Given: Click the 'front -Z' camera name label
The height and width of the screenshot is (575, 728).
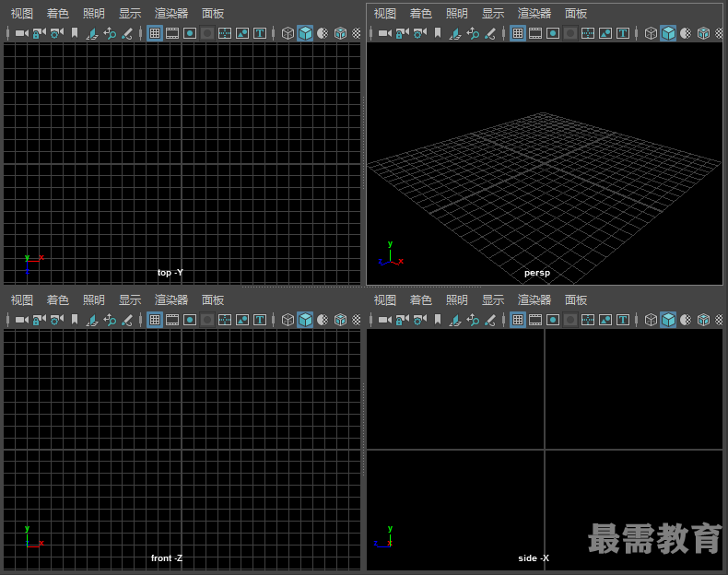Looking at the screenshot, I should coord(167,558).
